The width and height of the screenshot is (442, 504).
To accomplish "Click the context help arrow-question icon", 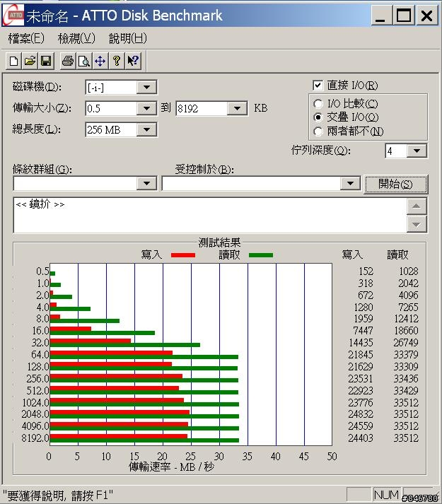I will pos(133,61).
